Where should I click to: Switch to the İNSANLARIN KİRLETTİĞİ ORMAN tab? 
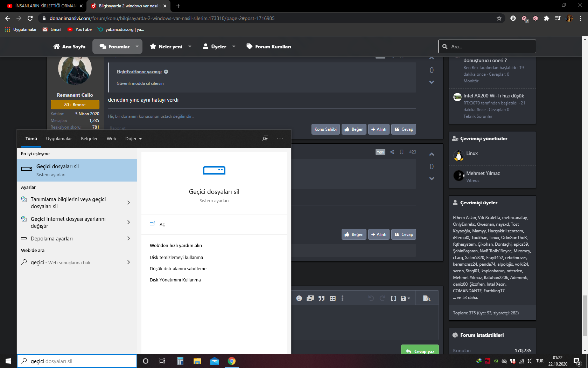[45, 6]
